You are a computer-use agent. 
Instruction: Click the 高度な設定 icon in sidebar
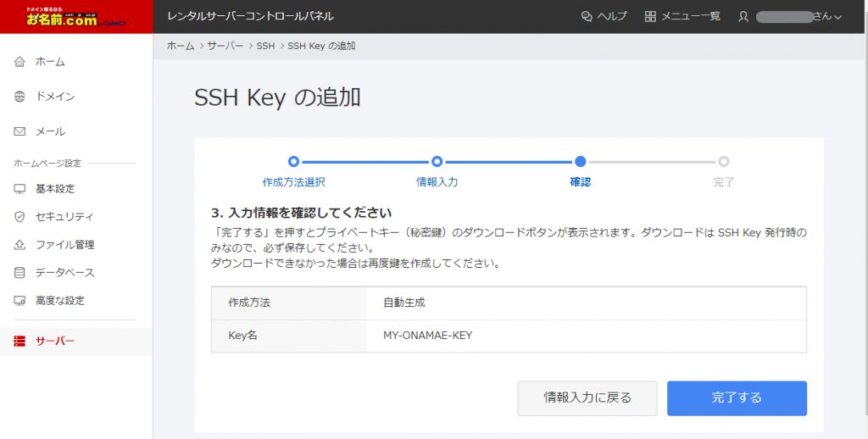[x=20, y=301]
